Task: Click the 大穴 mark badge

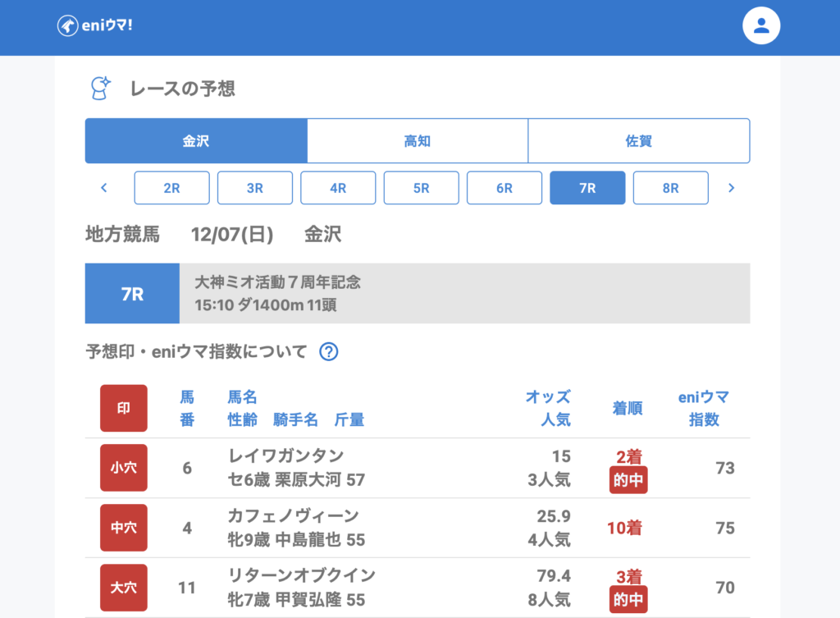Action: tap(124, 588)
